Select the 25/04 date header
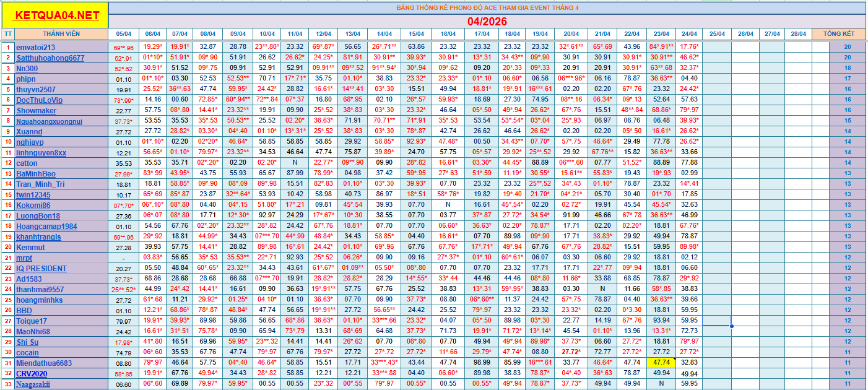This screenshot has width=868, height=390. click(x=717, y=34)
